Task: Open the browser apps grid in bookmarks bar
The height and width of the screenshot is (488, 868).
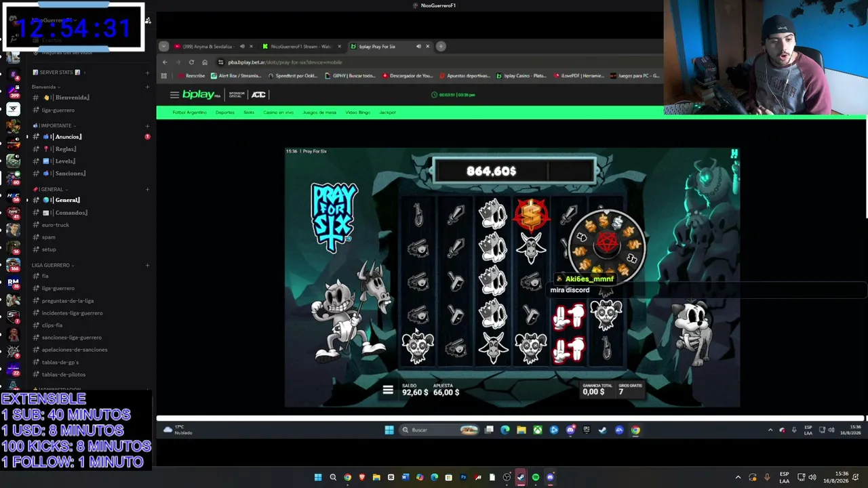Action: [x=163, y=76]
